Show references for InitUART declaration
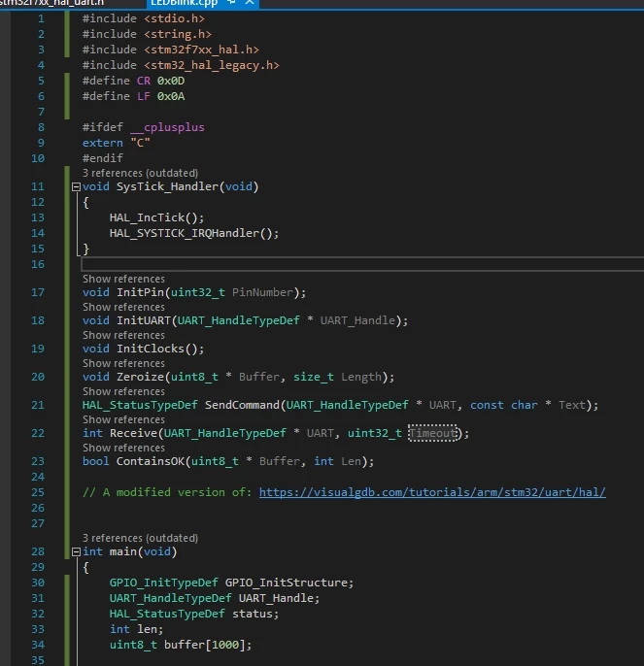Viewport: 644px width, 666px height. click(x=123, y=307)
